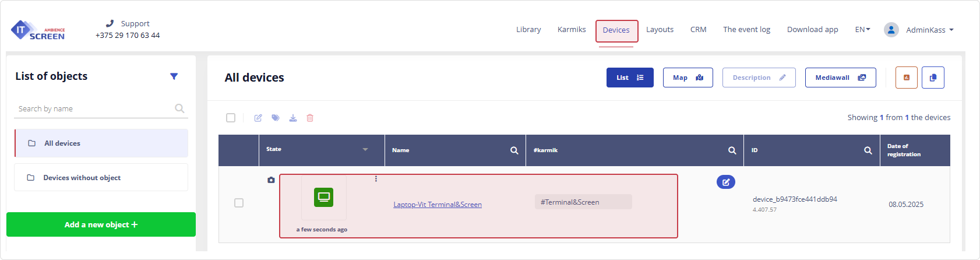The height and width of the screenshot is (260, 980).
Task: Click the copy icon button at top right
Action: click(933, 78)
